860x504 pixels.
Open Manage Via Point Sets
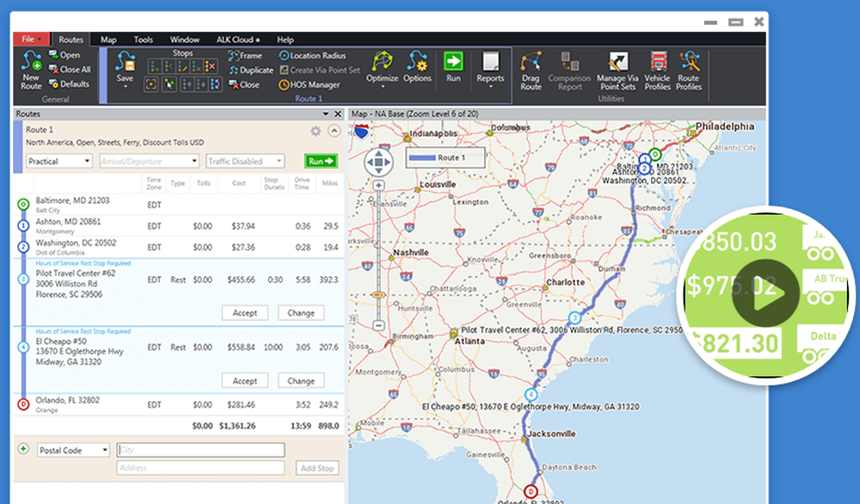tap(617, 71)
